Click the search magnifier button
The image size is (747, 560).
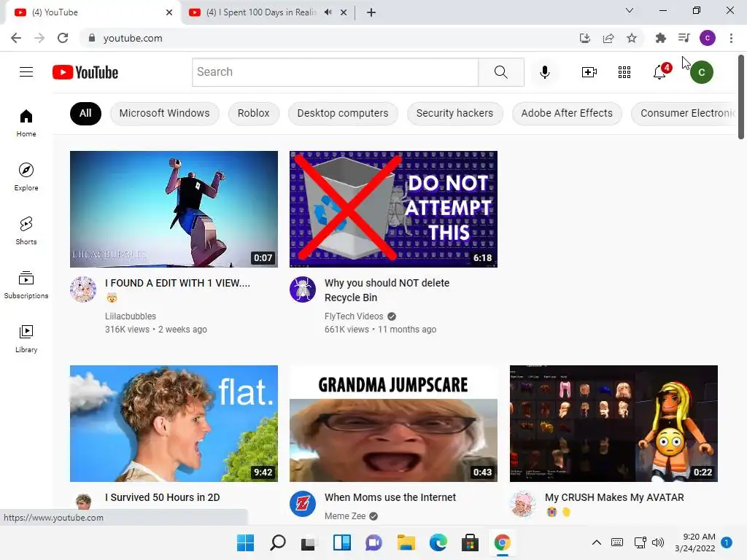(501, 72)
